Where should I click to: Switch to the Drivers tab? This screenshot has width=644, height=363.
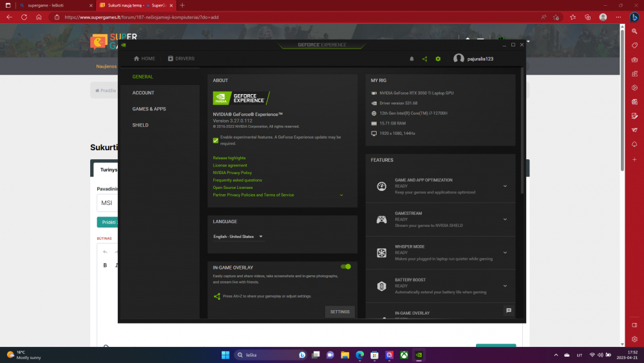[x=181, y=59]
